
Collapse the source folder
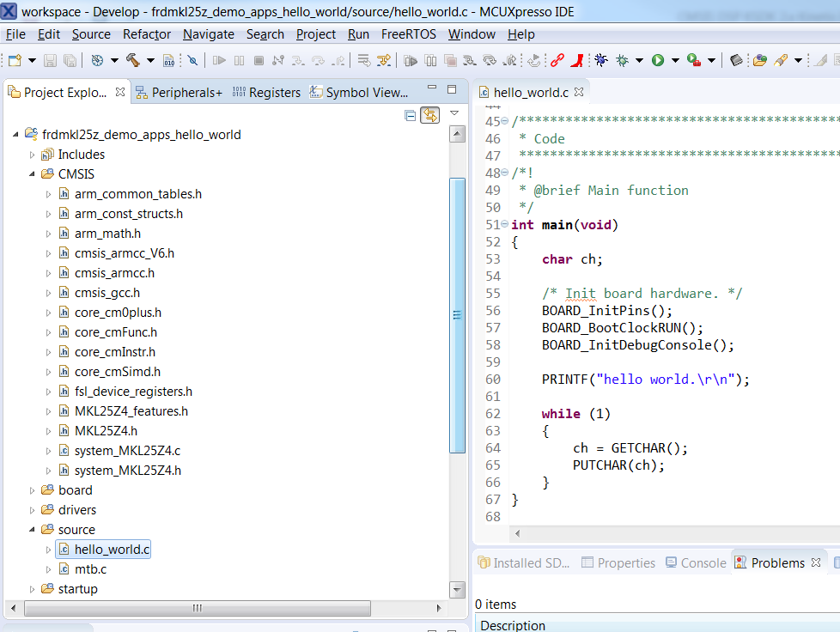point(32,530)
